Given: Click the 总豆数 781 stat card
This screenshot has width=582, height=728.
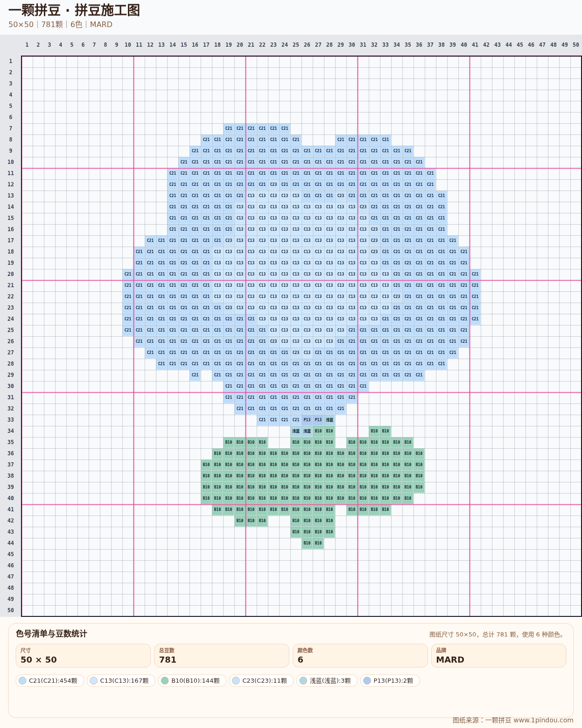Looking at the screenshot, I should pos(222,656).
